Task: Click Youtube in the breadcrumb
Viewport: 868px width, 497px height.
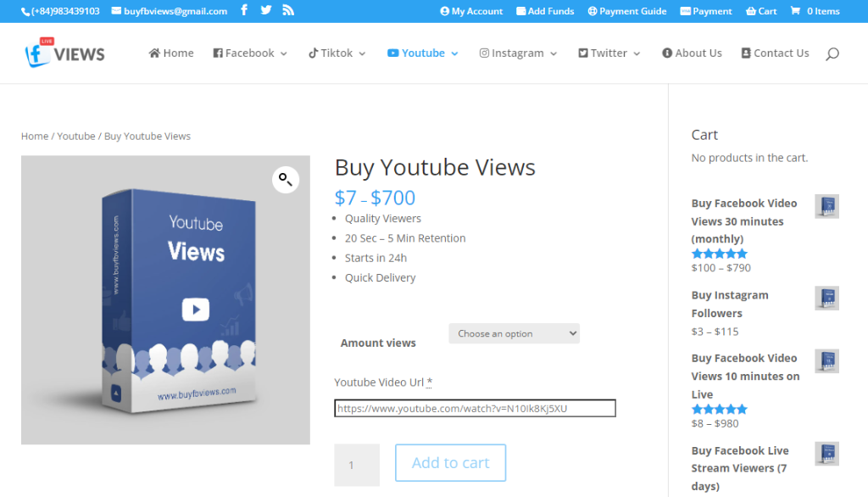Action: click(75, 137)
